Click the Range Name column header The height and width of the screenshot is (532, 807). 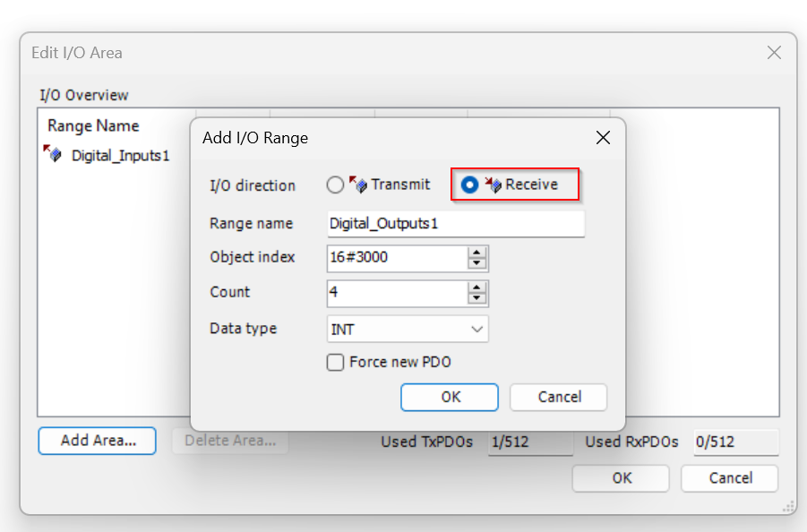tap(93, 125)
